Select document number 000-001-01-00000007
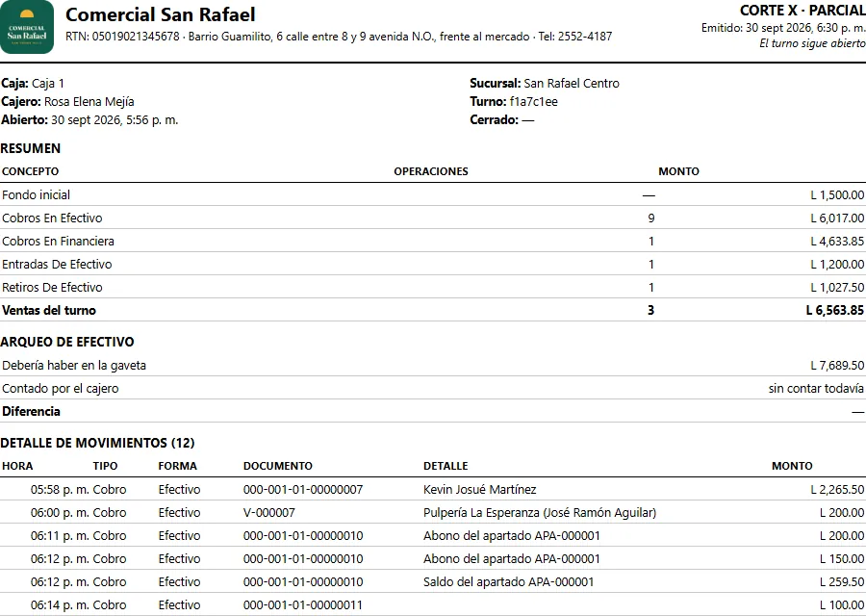Image resolution: width=866 pixels, height=616 pixels. point(303,490)
